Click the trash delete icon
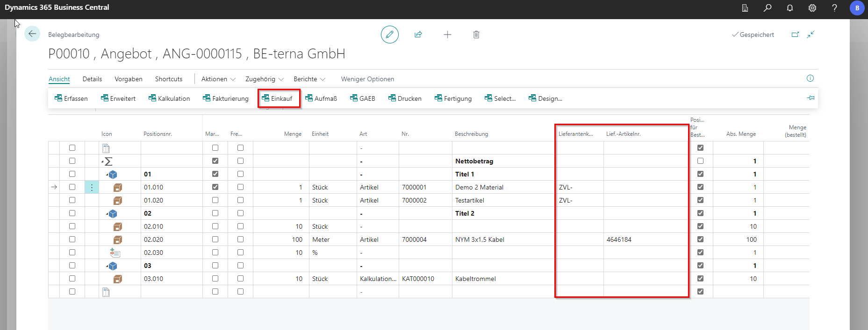868x330 pixels. click(476, 35)
